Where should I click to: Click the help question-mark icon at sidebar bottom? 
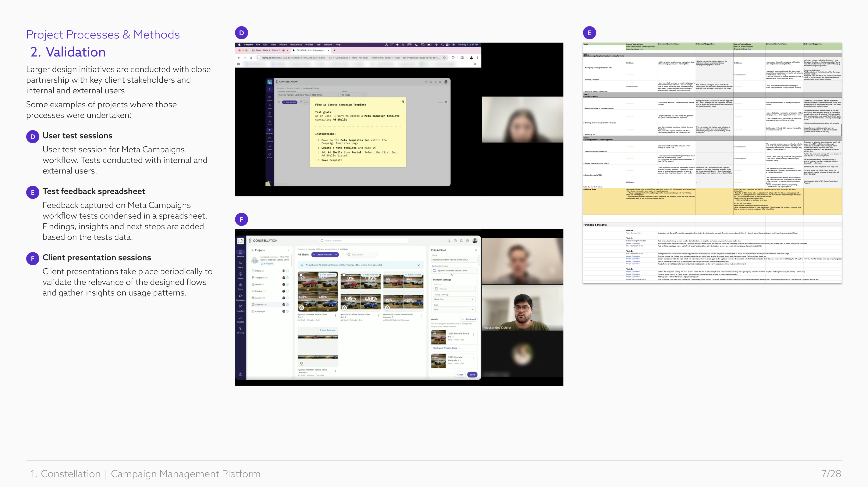tap(240, 374)
